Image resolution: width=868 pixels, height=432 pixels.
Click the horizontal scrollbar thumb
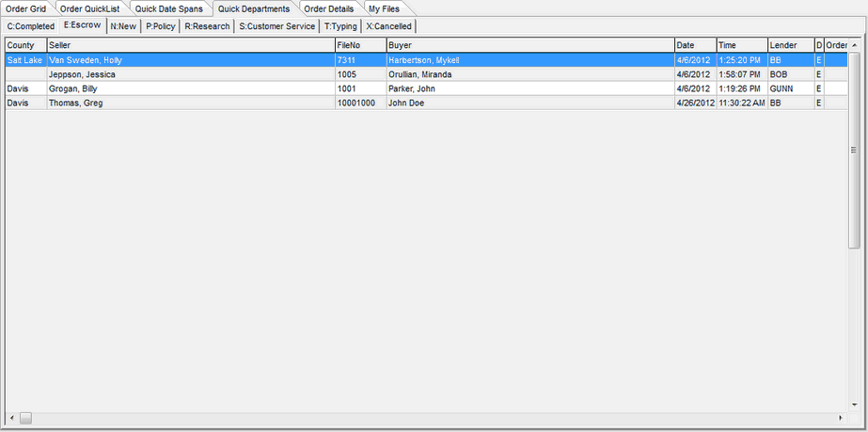pos(25,418)
